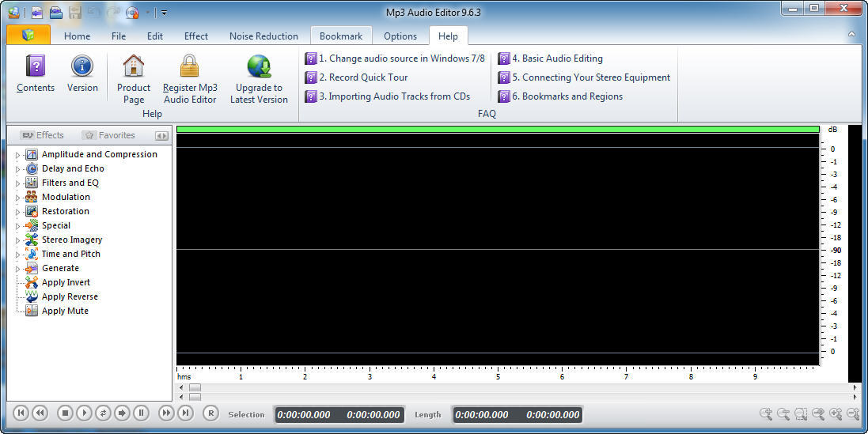Image resolution: width=868 pixels, height=434 pixels.
Task: Open the Contents help book icon
Action: (36, 66)
